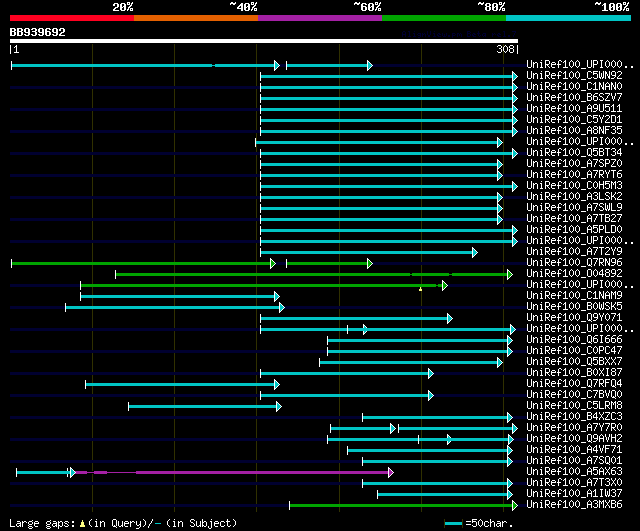Choose the UniRef100_A4VF71 entry
The image size is (640, 531).
(574, 450)
